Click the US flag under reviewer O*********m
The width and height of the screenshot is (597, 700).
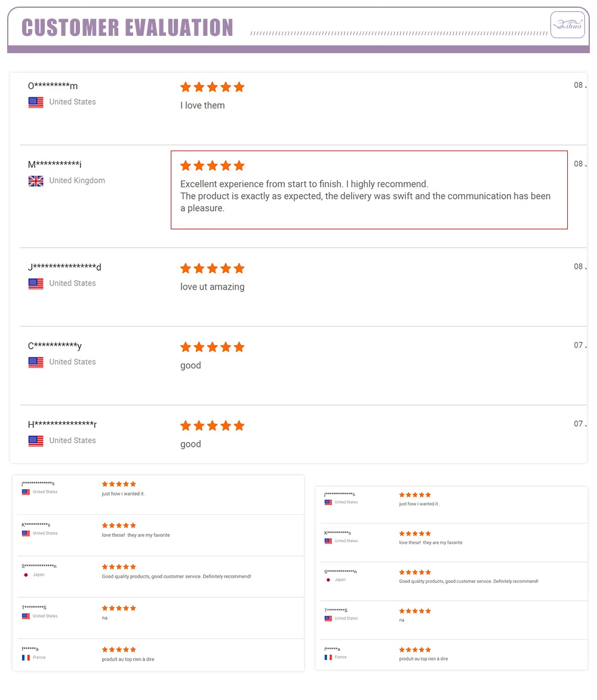(36, 102)
